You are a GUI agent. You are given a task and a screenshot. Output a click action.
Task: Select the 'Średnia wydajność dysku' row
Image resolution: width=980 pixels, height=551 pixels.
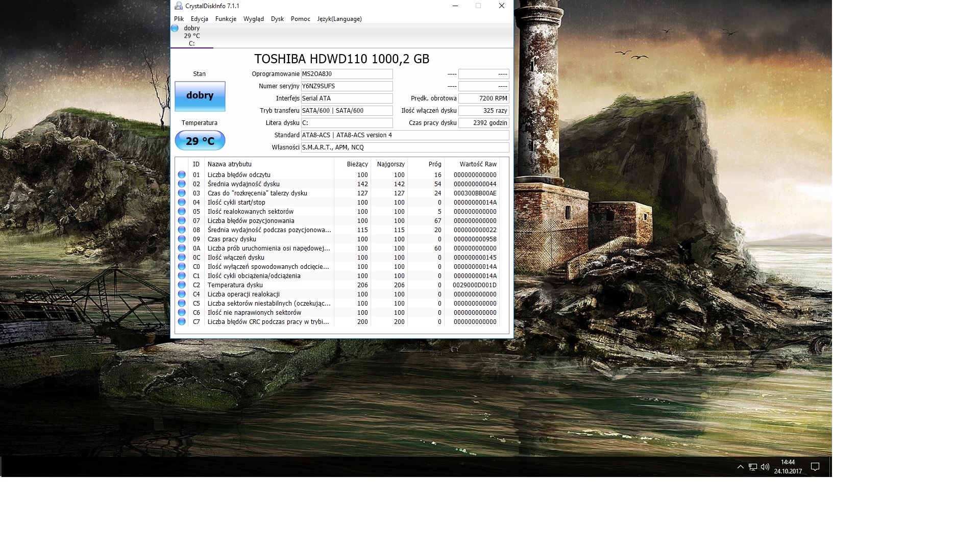(x=337, y=184)
